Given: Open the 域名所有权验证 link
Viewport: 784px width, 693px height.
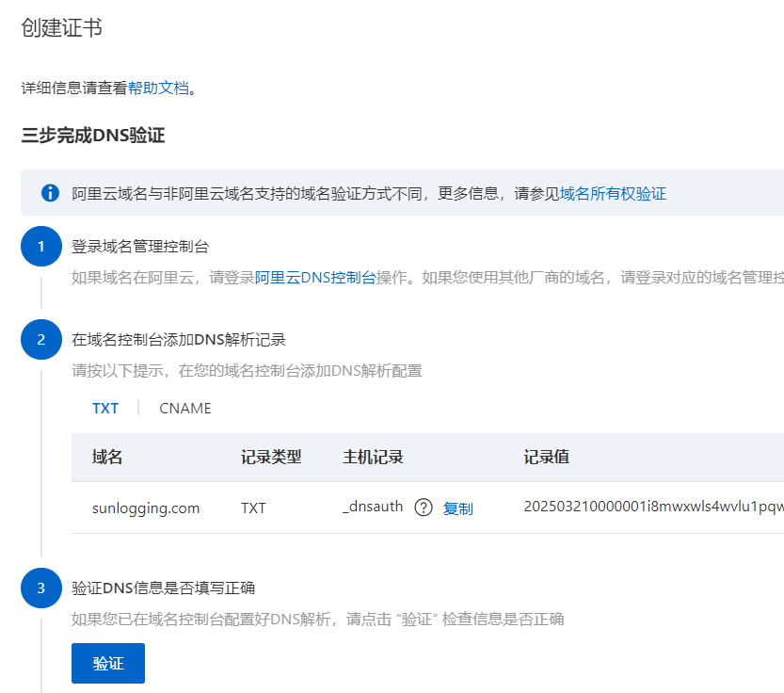Looking at the screenshot, I should (x=613, y=193).
